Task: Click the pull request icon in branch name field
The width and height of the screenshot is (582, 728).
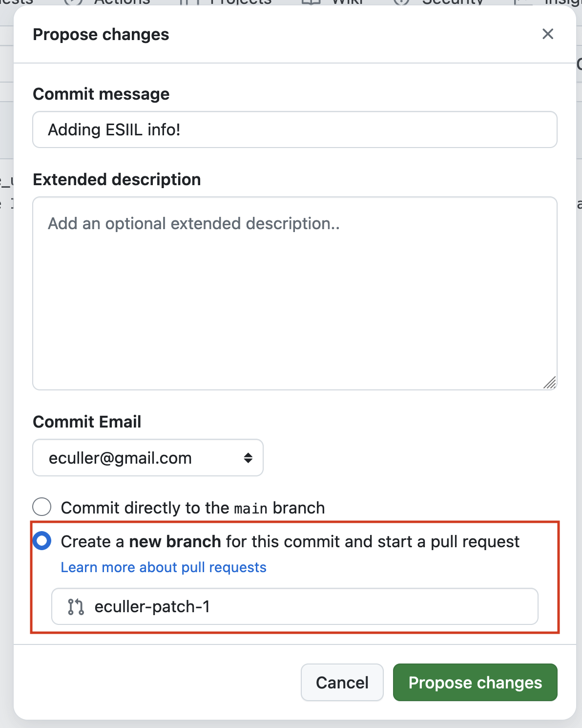Action: tap(76, 606)
